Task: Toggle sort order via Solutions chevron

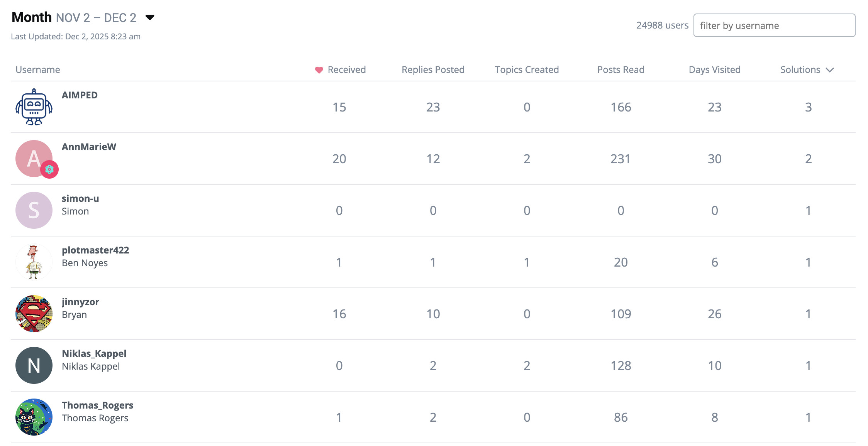Action: 830,70
